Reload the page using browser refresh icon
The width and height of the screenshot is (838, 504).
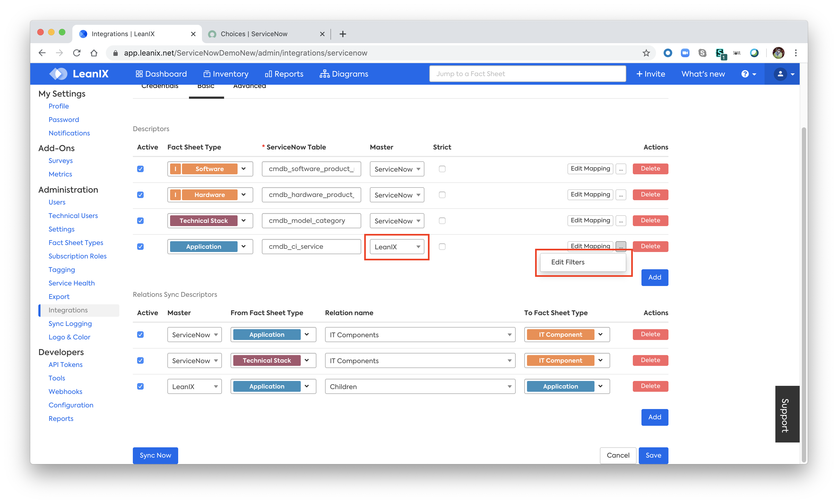click(77, 53)
